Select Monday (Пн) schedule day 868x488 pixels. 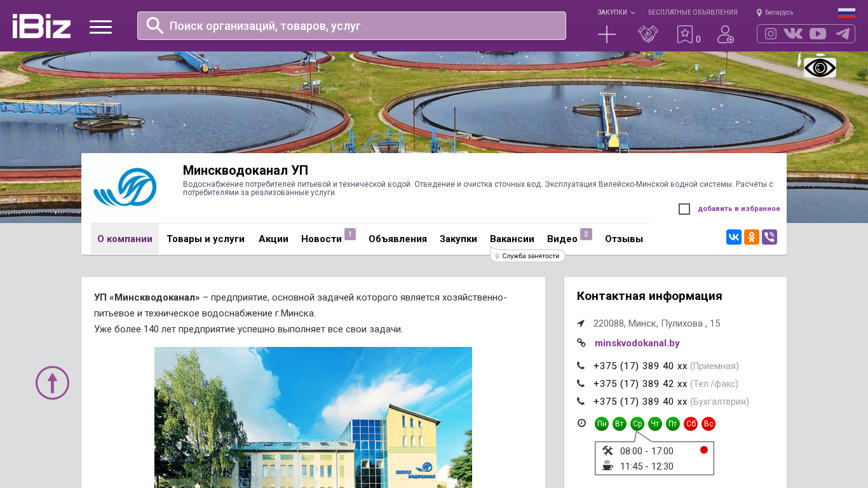tap(602, 424)
